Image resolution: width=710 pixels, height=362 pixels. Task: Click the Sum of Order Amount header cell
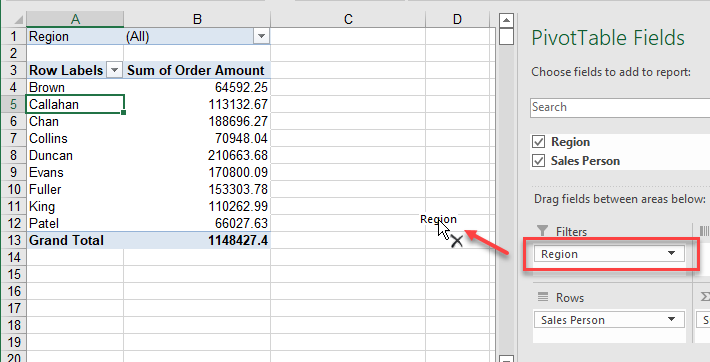tap(197, 70)
